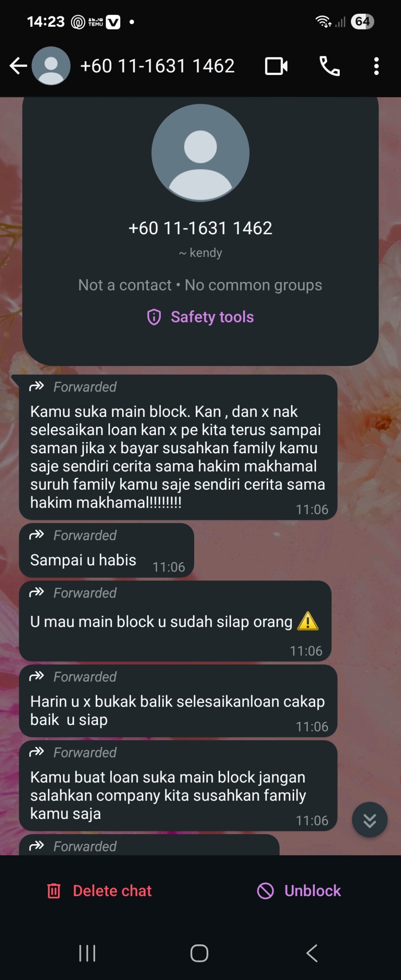The height and width of the screenshot is (980, 401).
Task: Open the three-dot more options menu
Action: (x=376, y=66)
